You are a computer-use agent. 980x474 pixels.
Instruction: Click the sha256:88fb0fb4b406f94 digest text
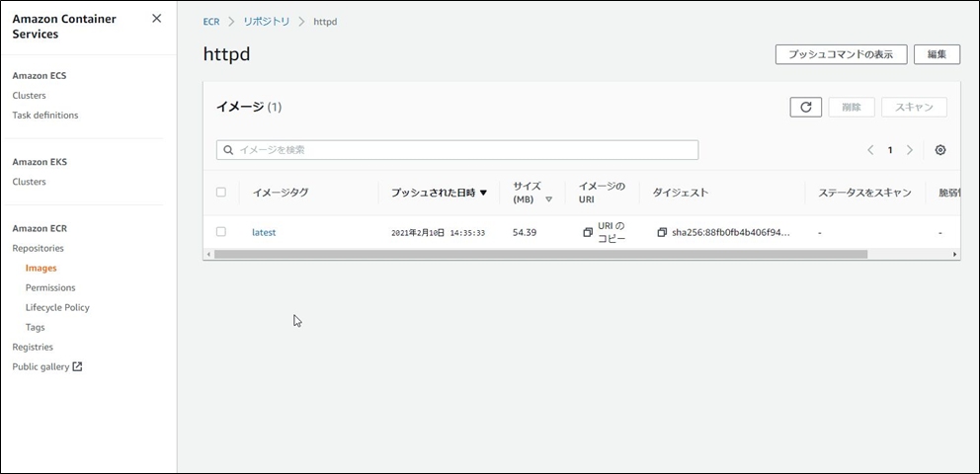731,232
